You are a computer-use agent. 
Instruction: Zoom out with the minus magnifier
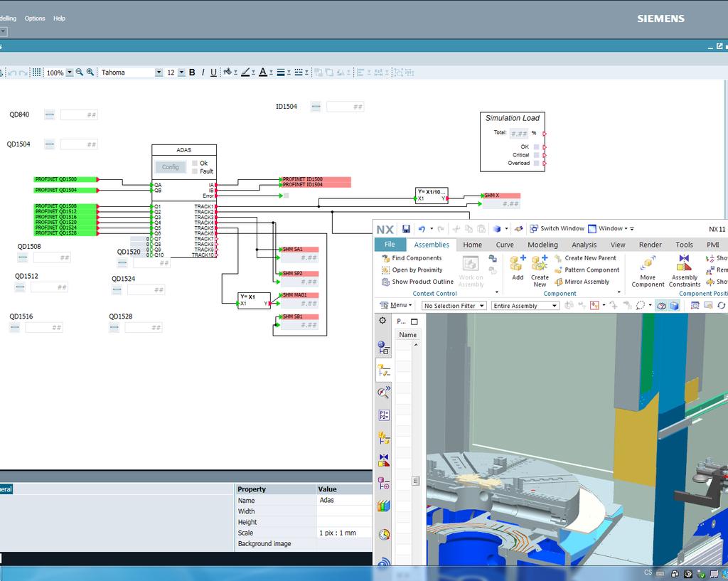point(80,72)
